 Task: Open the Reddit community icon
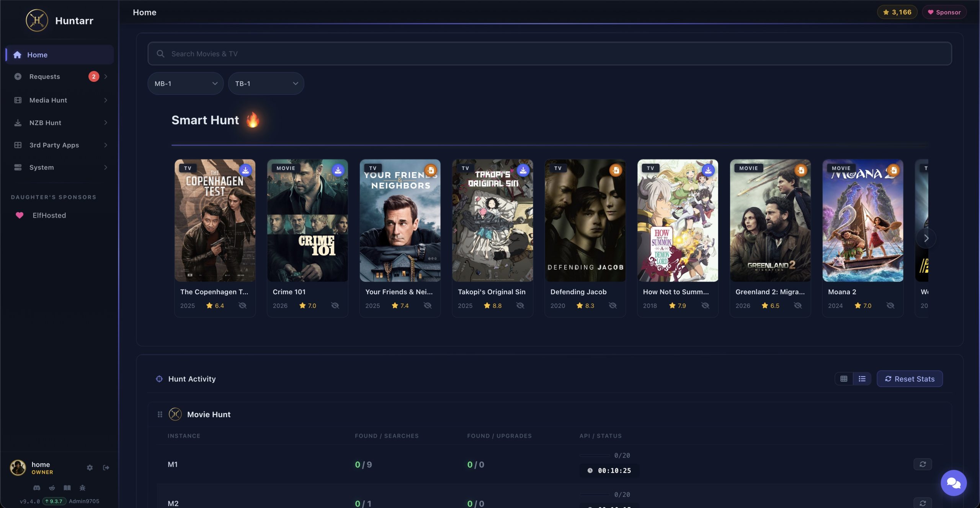point(52,488)
